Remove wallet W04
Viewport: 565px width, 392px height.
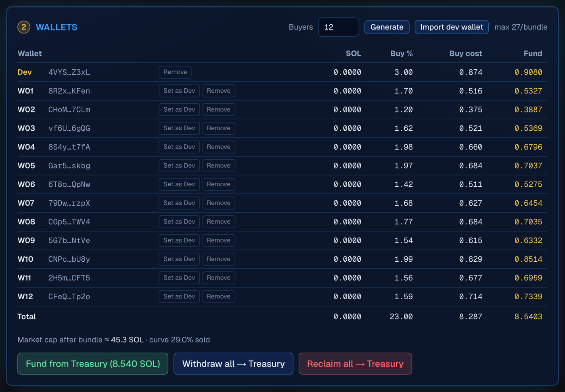[x=219, y=147]
